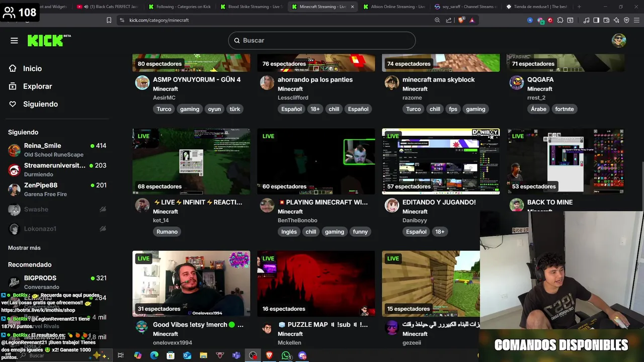The width and height of the screenshot is (644, 362).
Task: Switch to the Black Cats PERFECT Jazz tab
Action: click(x=108, y=7)
